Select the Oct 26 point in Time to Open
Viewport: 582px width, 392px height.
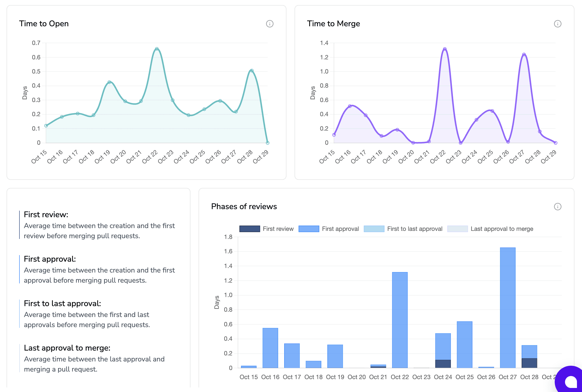click(220, 101)
